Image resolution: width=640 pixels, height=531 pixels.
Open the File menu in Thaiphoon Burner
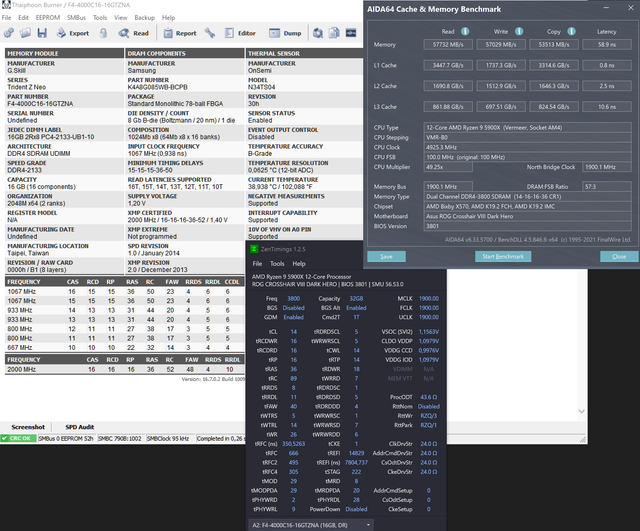[7, 18]
